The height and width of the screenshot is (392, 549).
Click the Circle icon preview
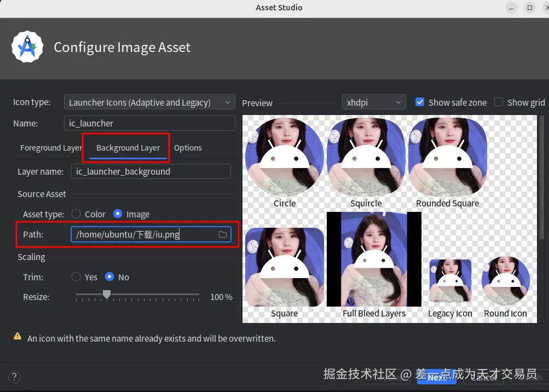pos(285,157)
